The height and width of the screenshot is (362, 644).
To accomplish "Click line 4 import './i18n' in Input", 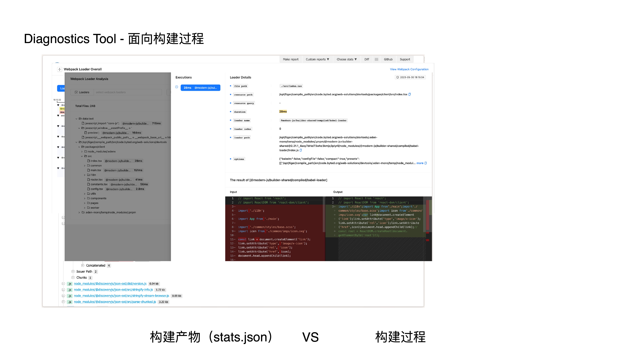I will coord(251,211).
